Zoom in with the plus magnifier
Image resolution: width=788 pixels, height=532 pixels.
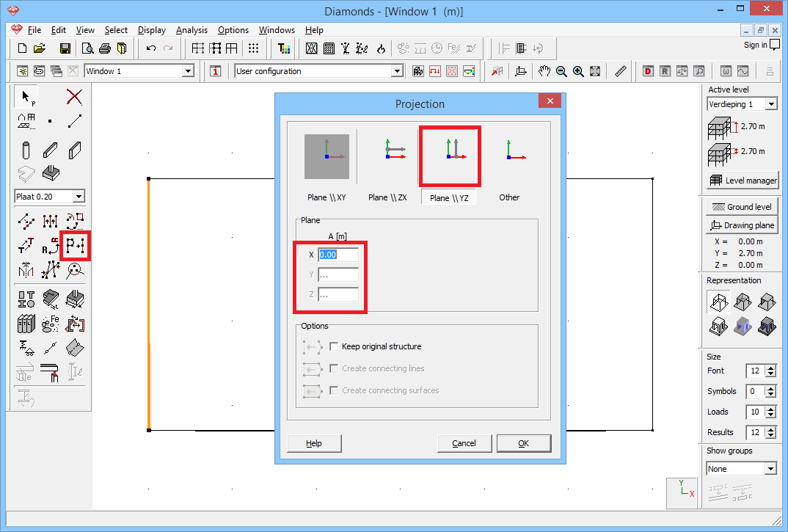tap(578, 71)
